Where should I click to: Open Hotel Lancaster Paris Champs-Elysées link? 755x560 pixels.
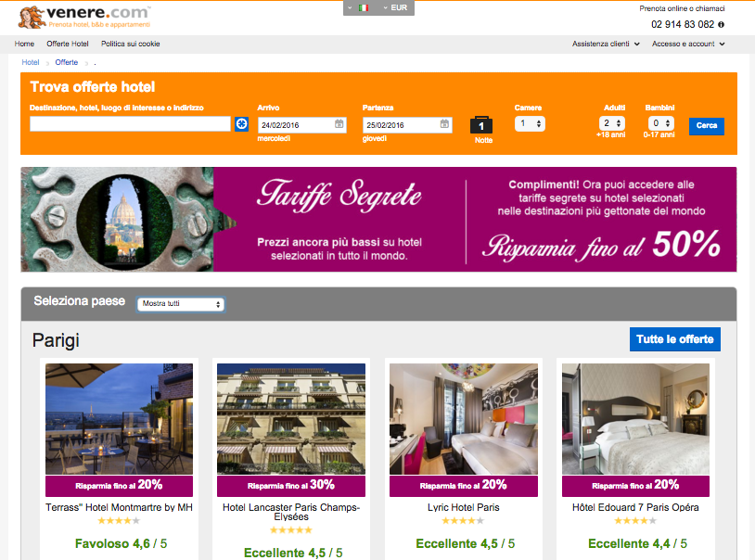click(x=291, y=512)
